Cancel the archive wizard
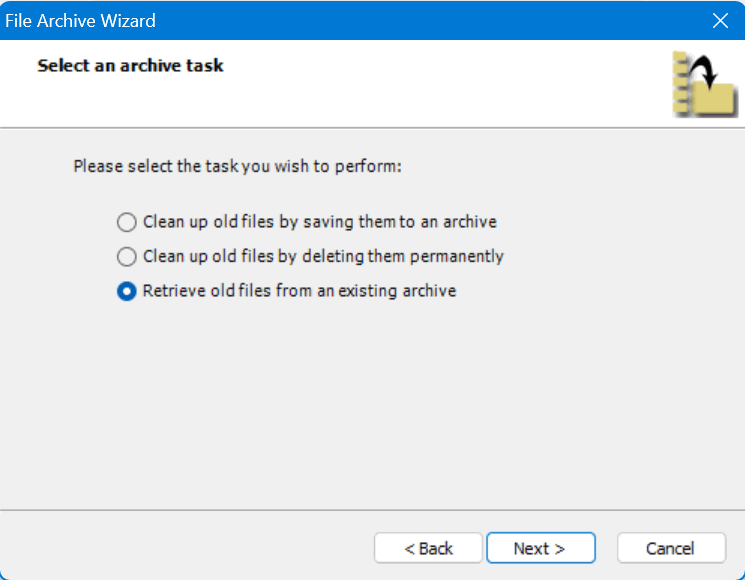The width and height of the screenshot is (745, 580). point(670,548)
